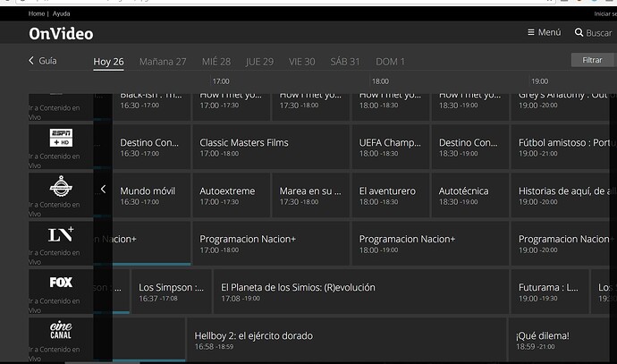The width and height of the screenshot is (617, 364).
Task: Select Programacion Nacion+ 17:00 program
Action: [x=271, y=243]
